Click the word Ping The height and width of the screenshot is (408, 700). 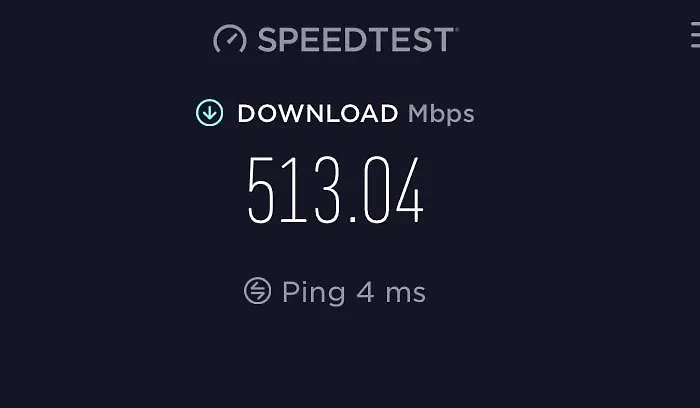tap(313, 293)
